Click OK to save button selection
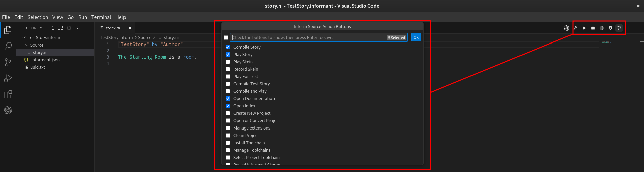 click(x=416, y=37)
